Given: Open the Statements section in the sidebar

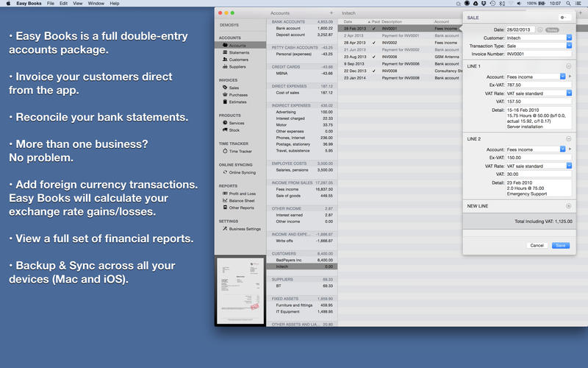Looking at the screenshot, I should [x=238, y=52].
